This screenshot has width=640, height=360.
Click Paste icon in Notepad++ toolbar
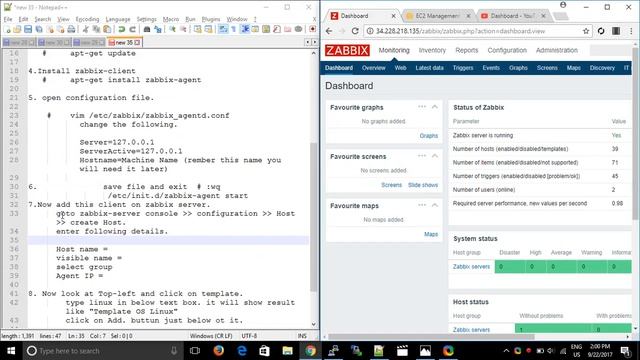tap(107, 29)
